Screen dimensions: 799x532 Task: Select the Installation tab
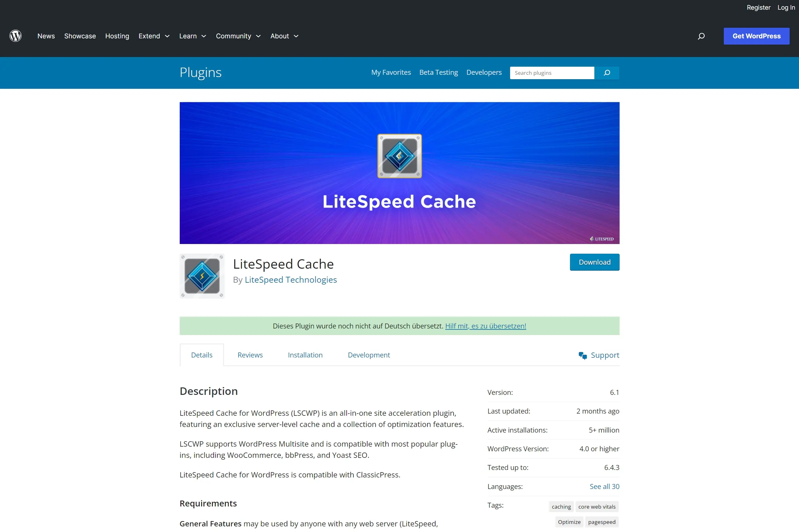tap(305, 355)
